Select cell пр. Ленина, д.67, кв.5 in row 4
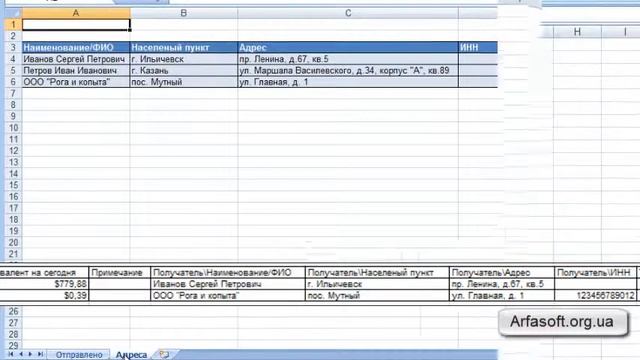This screenshot has height=360, width=640. pyautogui.click(x=348, y=59)
